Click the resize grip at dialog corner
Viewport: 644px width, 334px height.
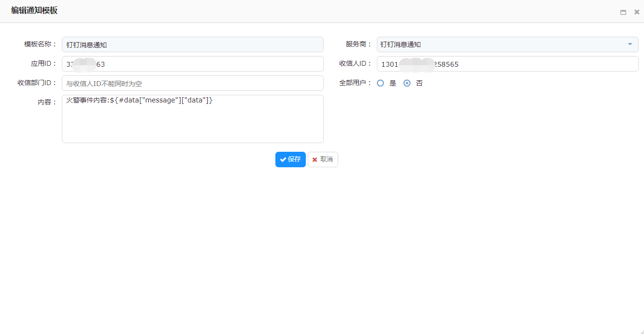tap(641, 331)
